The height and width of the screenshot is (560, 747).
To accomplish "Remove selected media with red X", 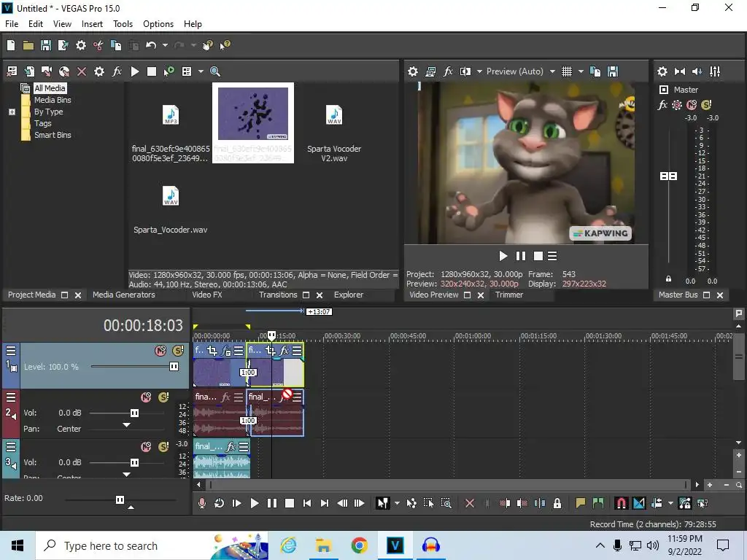I will [82, 71].
